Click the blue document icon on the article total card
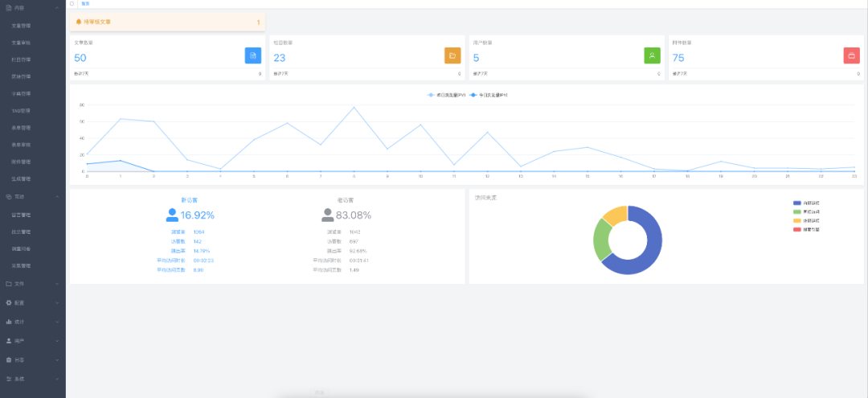 [x=253, y=55]
